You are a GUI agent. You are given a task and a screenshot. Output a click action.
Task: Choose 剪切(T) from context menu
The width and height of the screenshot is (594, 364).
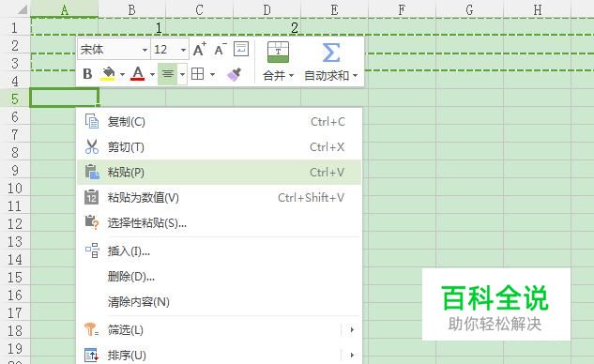point(219,147)
